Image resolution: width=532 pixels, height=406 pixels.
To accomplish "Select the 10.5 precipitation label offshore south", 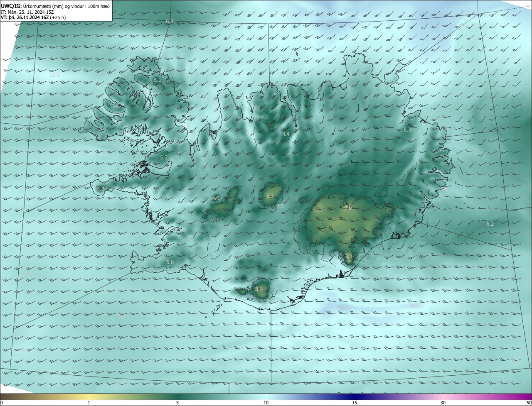I will click(x=414, y=306).
